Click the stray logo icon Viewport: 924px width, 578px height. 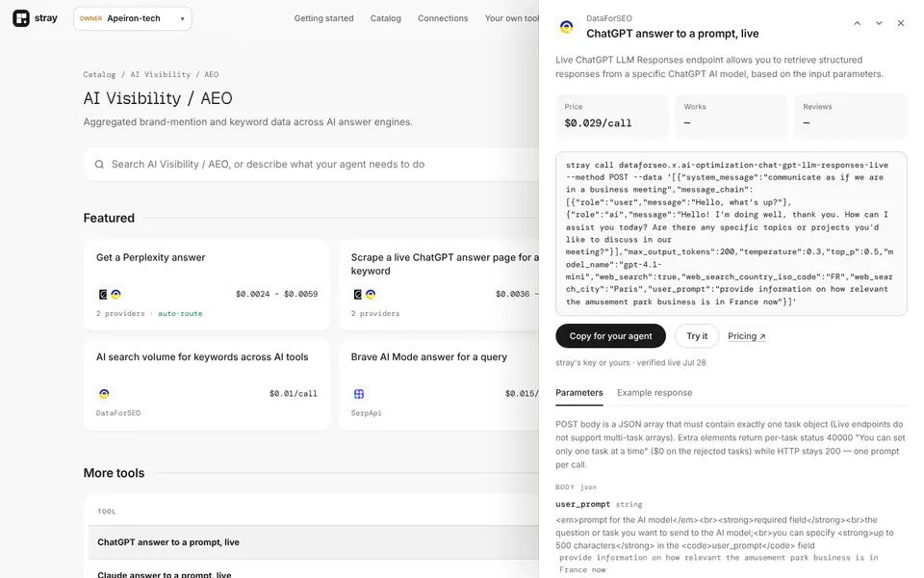[x=21, y=18]
